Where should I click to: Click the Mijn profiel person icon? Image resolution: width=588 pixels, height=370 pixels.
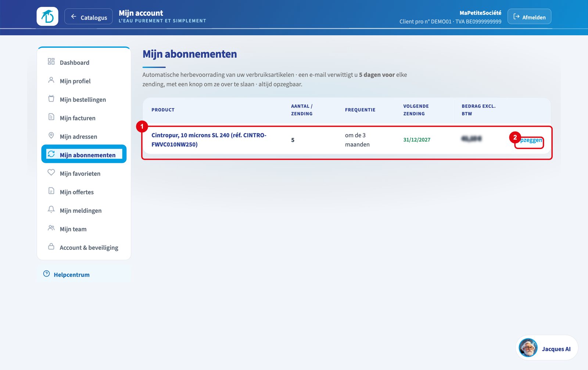click(x=51, y=80)
